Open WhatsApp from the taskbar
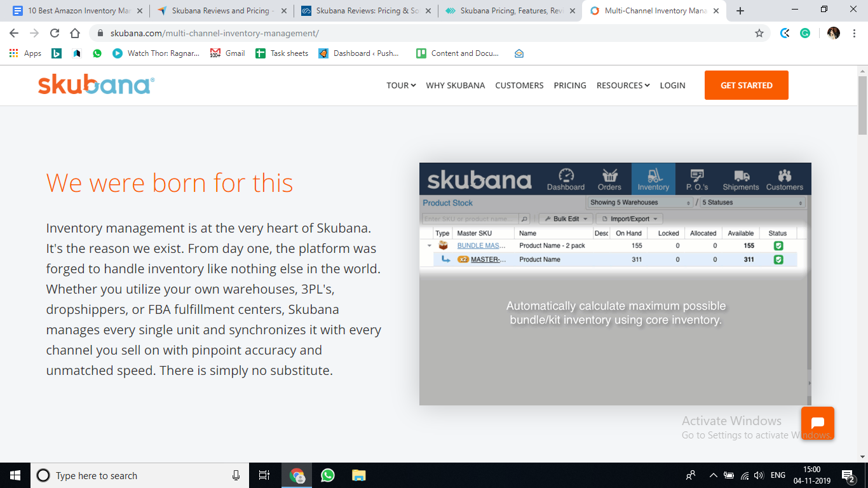This screenshot has width=868, height=488. 328,475
